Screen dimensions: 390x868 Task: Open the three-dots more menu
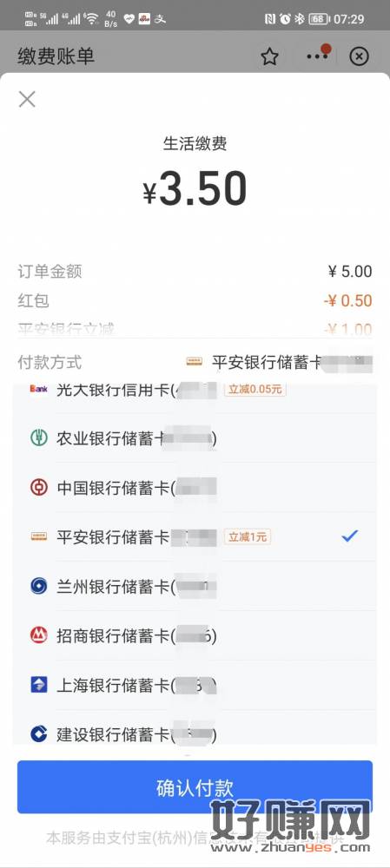(317, 56)
